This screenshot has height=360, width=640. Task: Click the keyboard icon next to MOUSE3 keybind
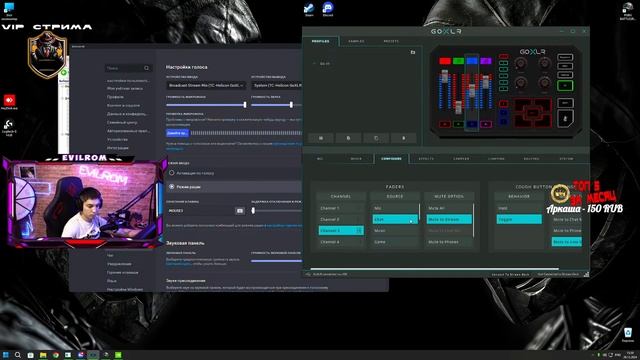[240, 211]
